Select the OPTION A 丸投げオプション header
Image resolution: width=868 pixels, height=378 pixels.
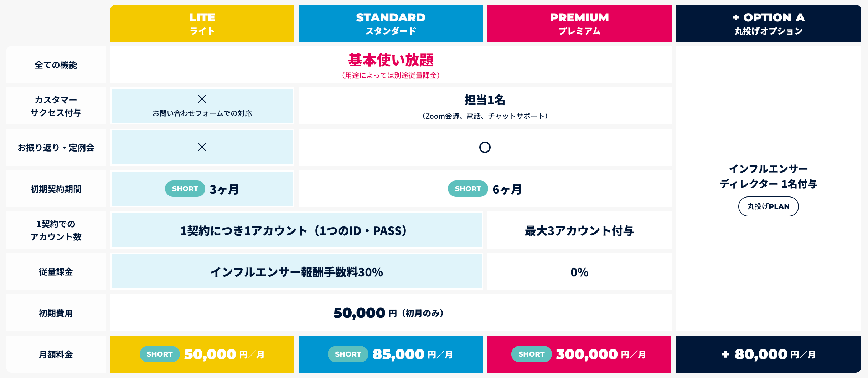(x=768, y=23)
